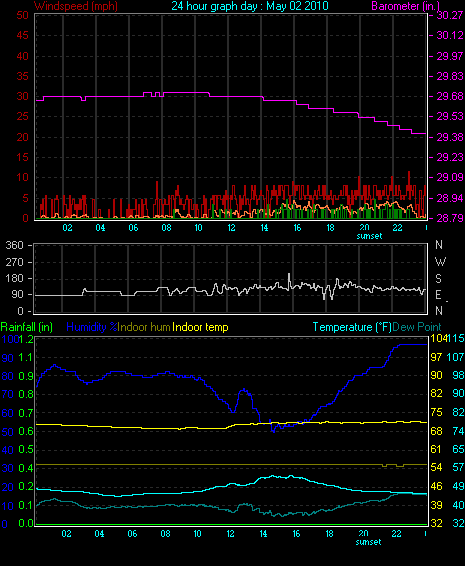Select the blue '70' humidity axis value
This screenshot has width=465, height=566.
click(8, 394)
